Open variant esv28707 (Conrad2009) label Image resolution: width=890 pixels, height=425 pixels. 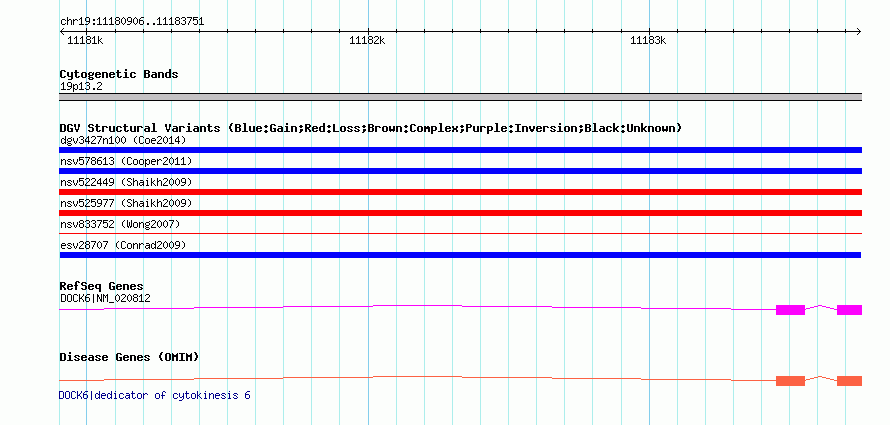coord(123,245)
